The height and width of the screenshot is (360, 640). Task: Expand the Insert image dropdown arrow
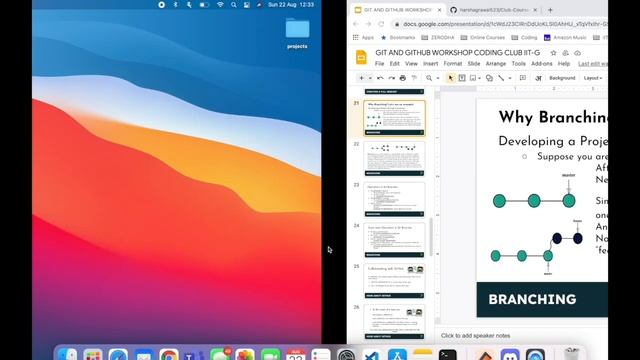click(x=479, y=78)
